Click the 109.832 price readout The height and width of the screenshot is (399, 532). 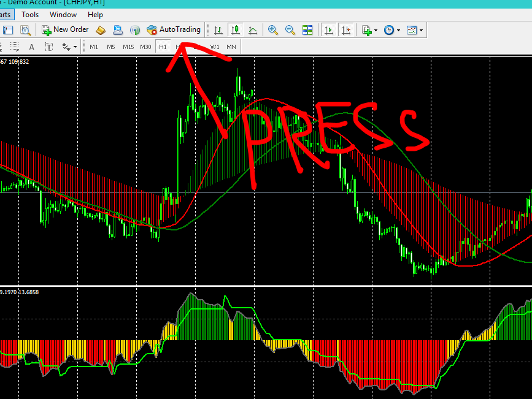point(18,62)
